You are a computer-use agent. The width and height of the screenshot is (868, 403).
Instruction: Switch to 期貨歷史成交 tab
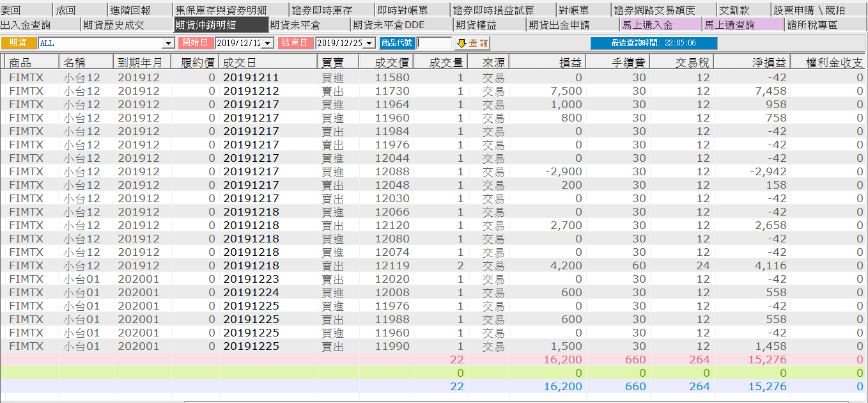tap(127, 25)
